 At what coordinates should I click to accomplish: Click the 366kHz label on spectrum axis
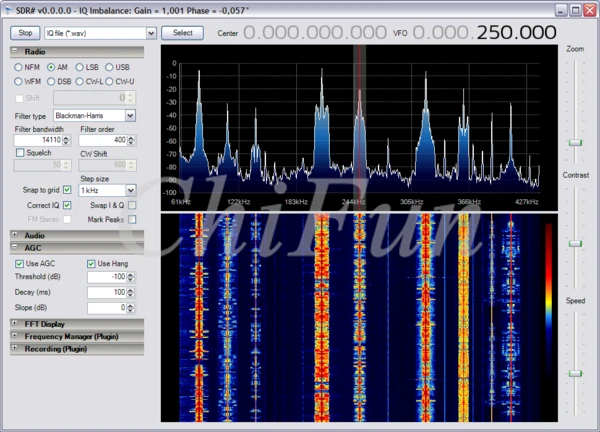pos(469,202)
